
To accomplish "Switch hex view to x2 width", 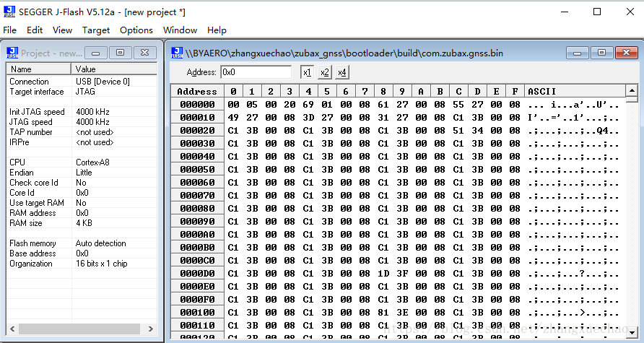I will 324,72.
